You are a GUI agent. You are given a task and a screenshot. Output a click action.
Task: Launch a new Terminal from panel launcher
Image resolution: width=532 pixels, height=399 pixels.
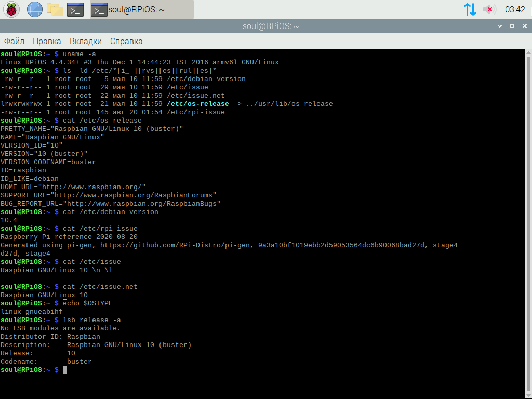(x=75, y=9)
